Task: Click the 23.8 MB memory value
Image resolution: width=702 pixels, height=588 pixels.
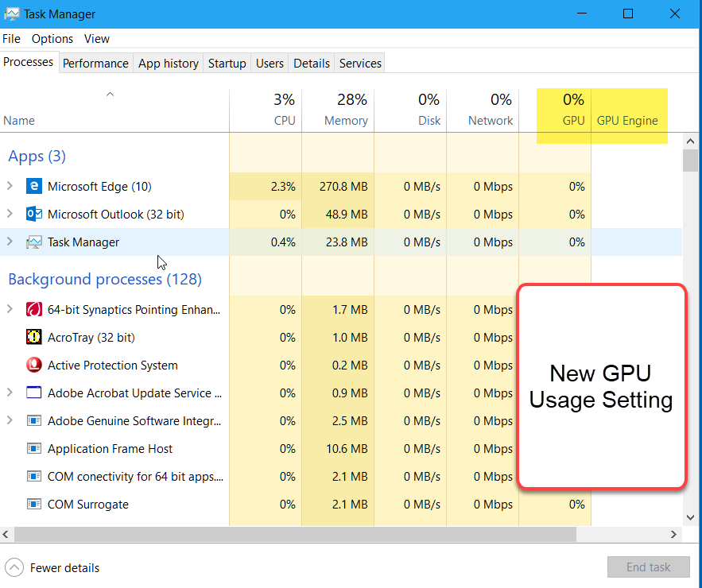Action: click(x=347, y=242)
